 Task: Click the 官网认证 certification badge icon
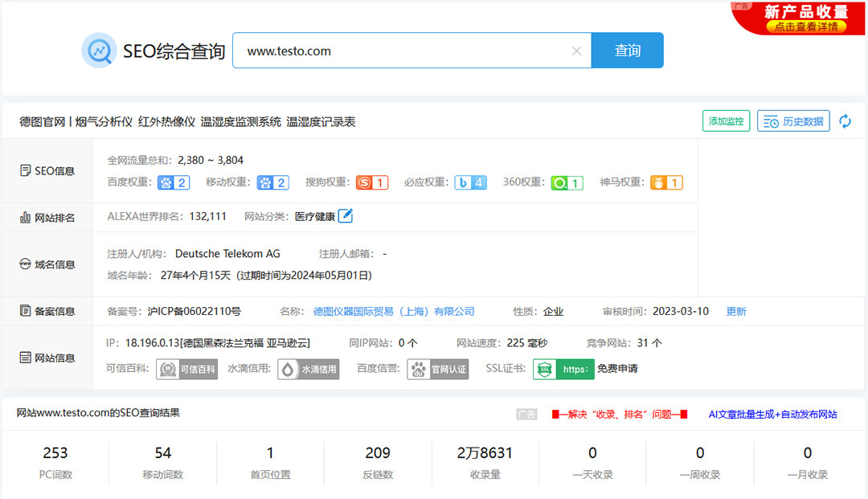coord(437,368)
